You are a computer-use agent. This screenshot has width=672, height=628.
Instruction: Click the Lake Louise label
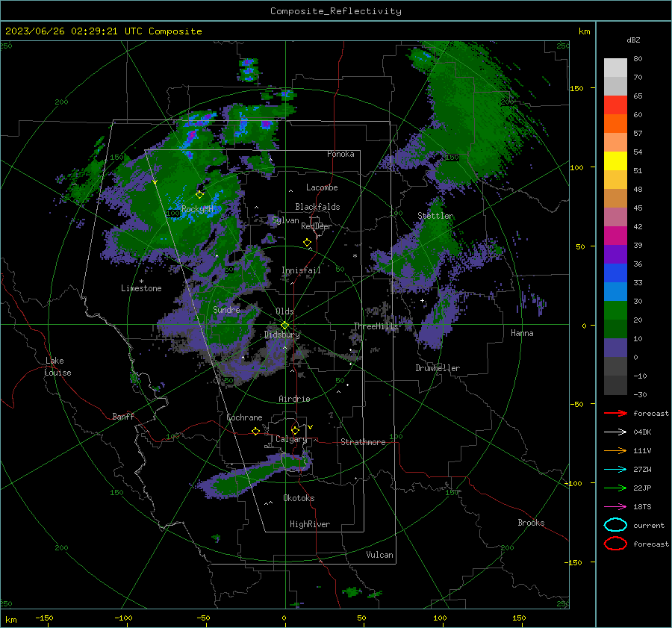tap(58, 367)
